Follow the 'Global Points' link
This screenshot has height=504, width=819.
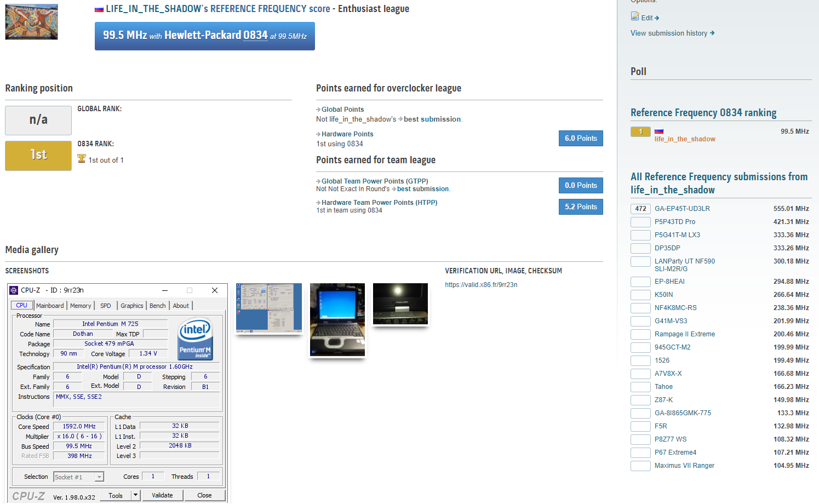click(x=343, y=110)
